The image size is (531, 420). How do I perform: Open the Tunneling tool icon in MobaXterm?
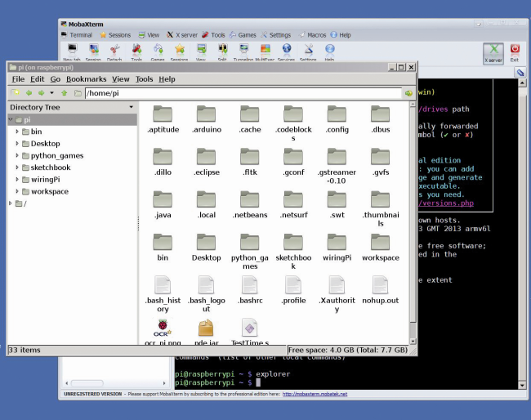point(243,50)
